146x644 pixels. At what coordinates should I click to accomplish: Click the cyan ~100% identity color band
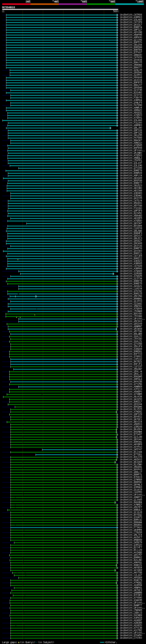tap(130, 4)
